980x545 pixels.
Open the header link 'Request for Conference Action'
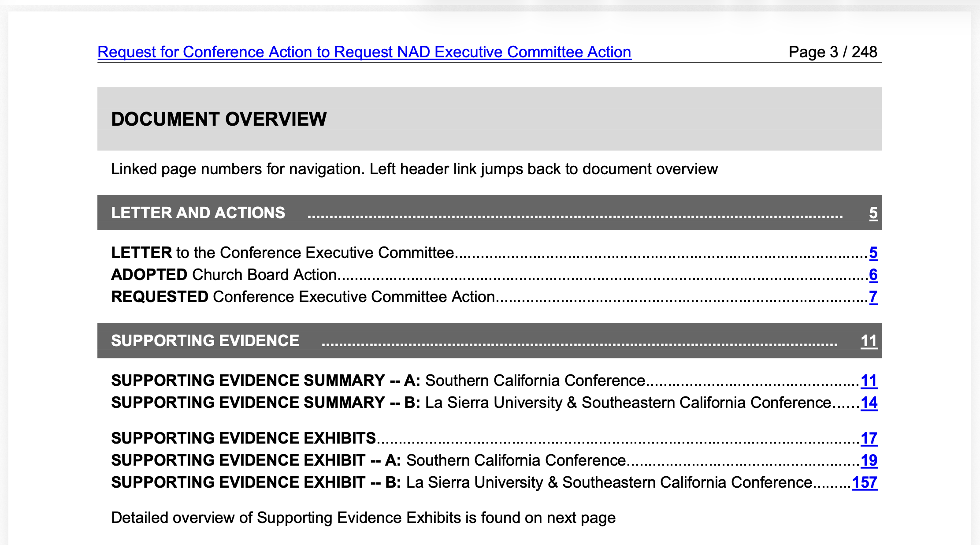pyautogui.click(x=364, y=52)
